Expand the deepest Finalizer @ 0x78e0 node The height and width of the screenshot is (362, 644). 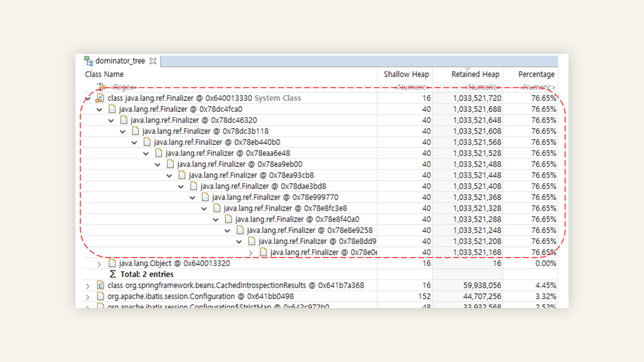coord(251,253)
